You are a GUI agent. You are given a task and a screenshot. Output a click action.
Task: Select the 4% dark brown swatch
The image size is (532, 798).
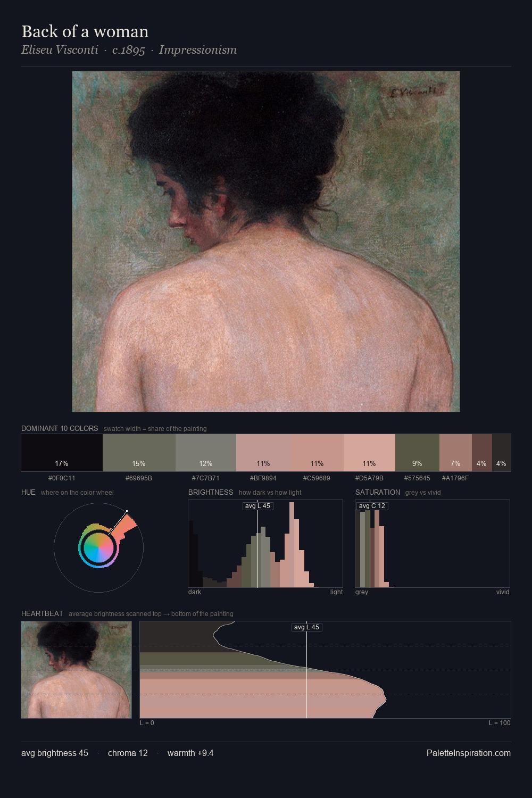click(482, 453)
